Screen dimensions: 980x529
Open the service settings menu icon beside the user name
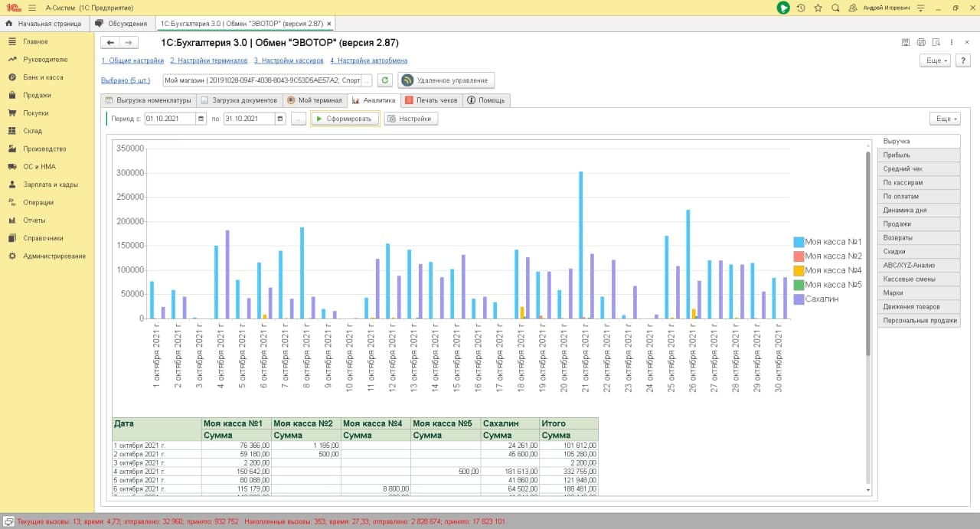922,8
